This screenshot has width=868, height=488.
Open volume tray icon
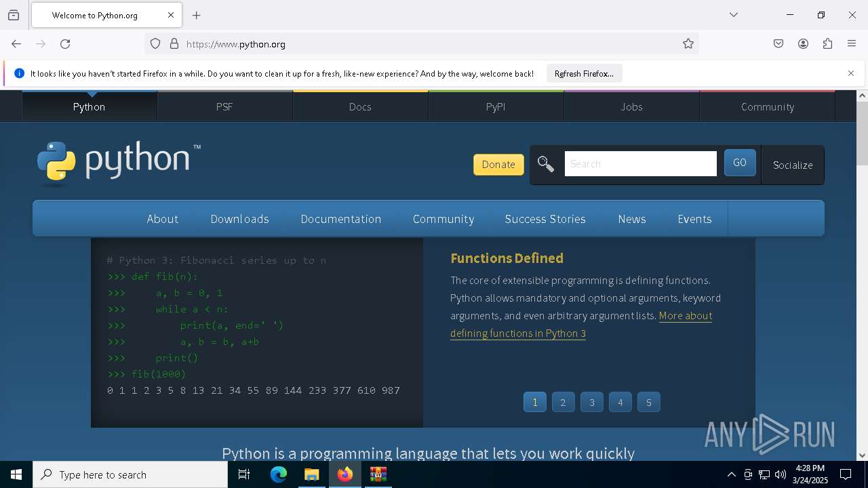pyautogui.click(x=781, y=474)
